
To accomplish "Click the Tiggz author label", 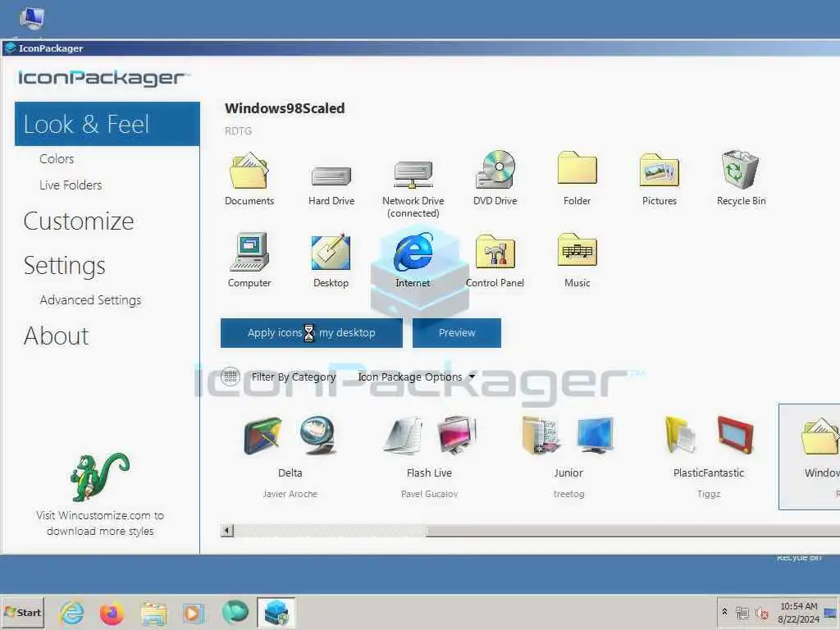I will [x=708, y=494].
